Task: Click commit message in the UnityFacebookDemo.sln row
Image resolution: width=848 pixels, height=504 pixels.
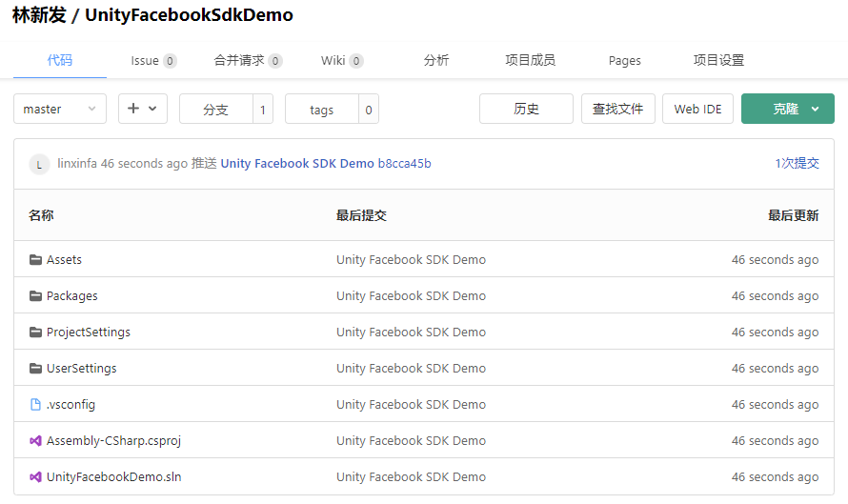Action: pyautogui.click(x=411, y=477)
